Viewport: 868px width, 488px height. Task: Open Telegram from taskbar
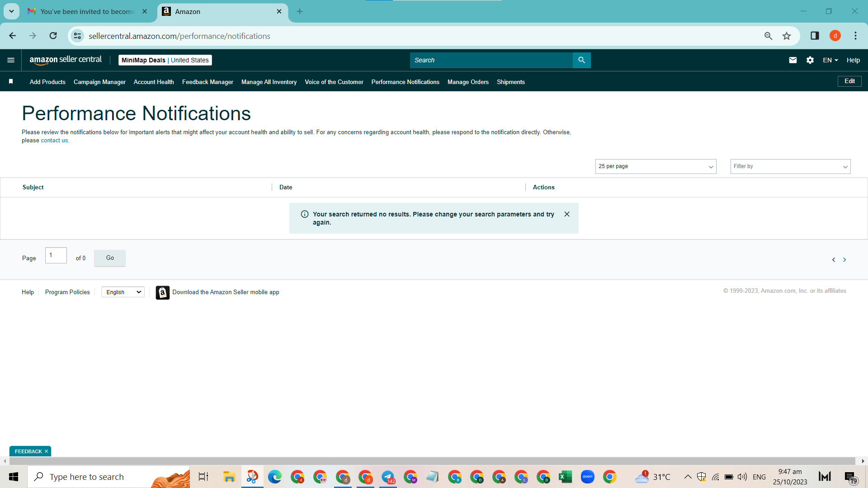tap(388, 477)
